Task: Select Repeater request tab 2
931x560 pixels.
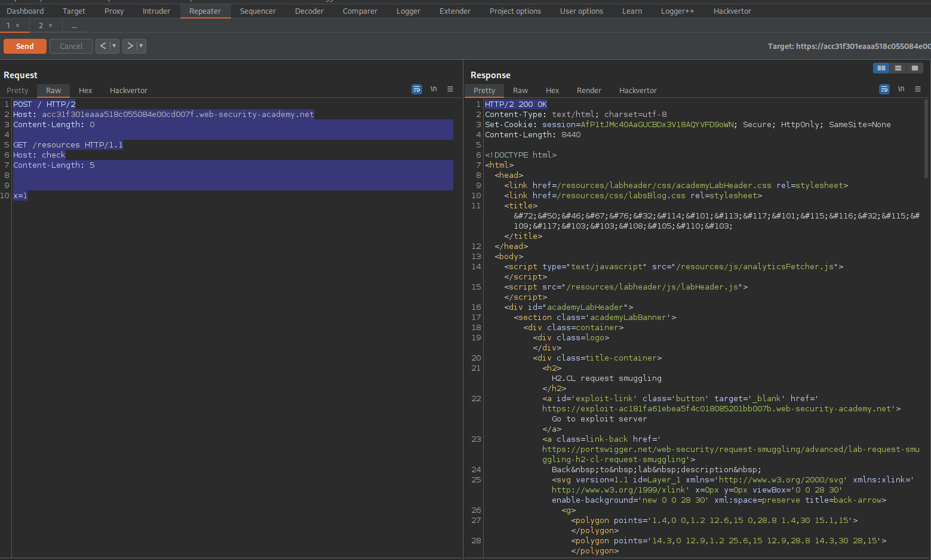Action: point(41,26)
